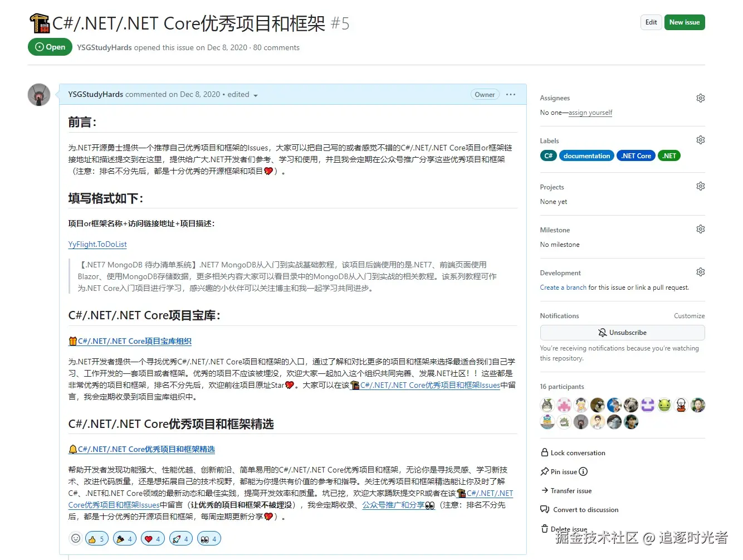Viewport: 743px width, 560px height.
Task: Click the bell-slash icon in Unsubscribe button
Action: pyautogui.click(x=602, y=333)
